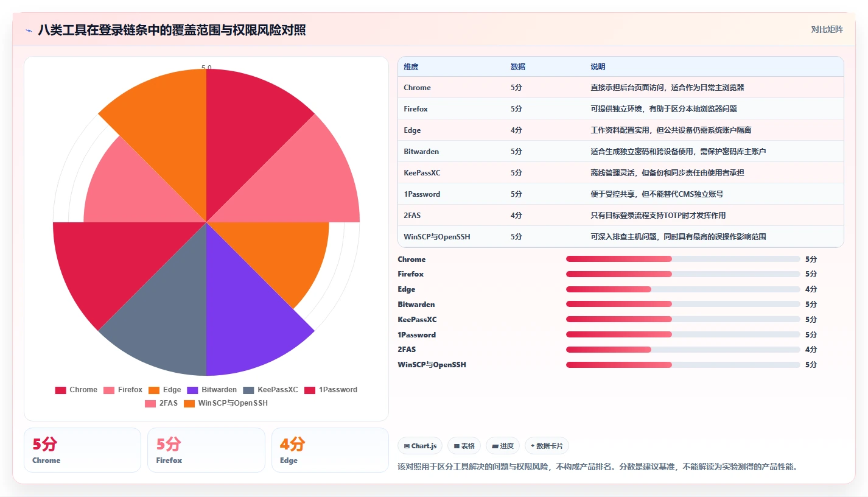Screen dimensions: 868x497
Task: Click the 表格 chip
Action: pos(464,446)
